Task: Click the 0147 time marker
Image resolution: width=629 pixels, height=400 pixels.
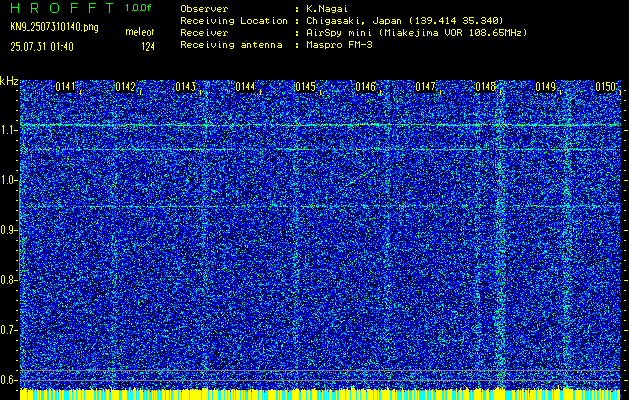Action: [x=425, y=87]
